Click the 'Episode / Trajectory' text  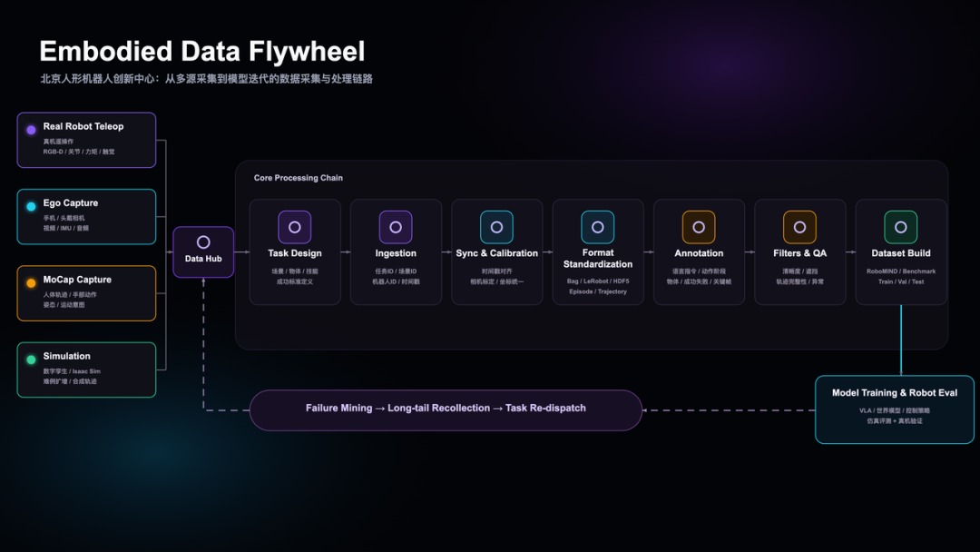click(x=597, y=292)
